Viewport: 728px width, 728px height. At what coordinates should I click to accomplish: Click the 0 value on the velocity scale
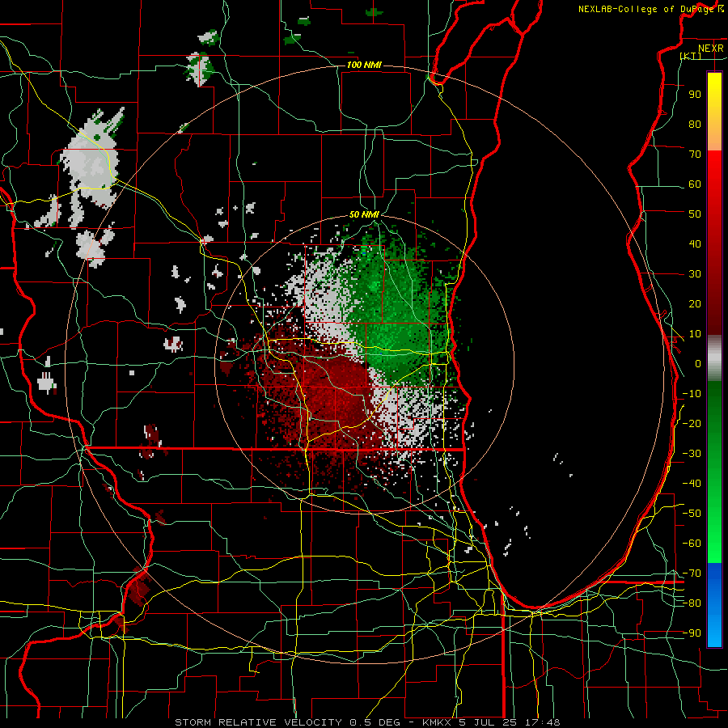point(698,363)
